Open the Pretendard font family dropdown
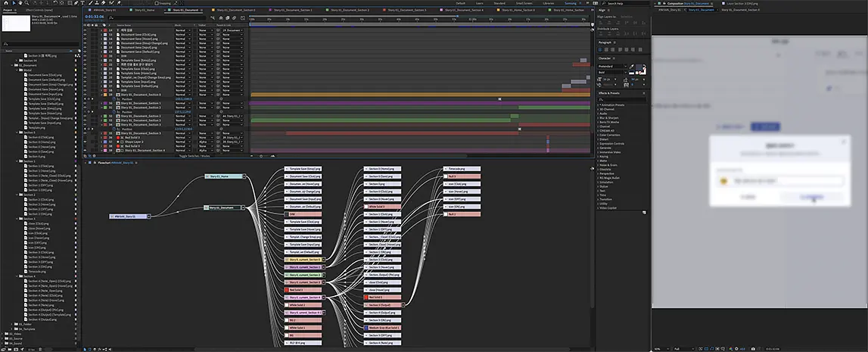The height and width of the screenshot is (352, 868). (612, 67)
